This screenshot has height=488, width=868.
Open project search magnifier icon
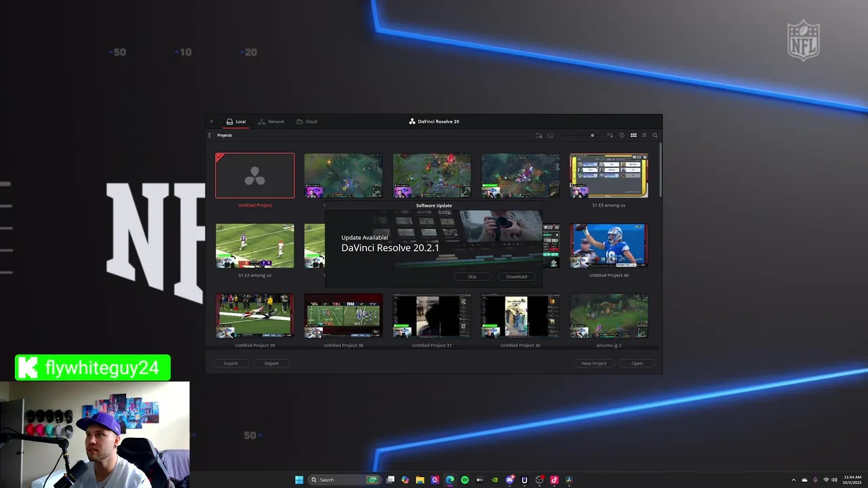(x=655, y=136)
